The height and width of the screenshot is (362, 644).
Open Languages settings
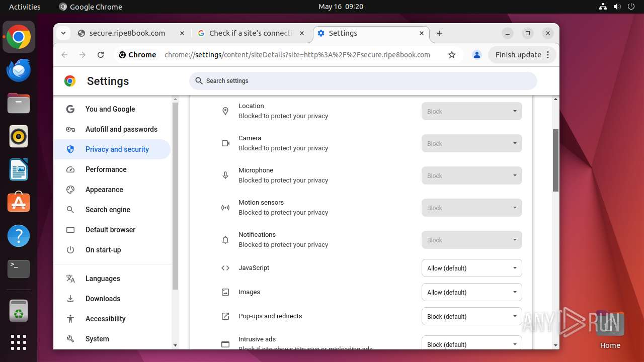[112, 279]
